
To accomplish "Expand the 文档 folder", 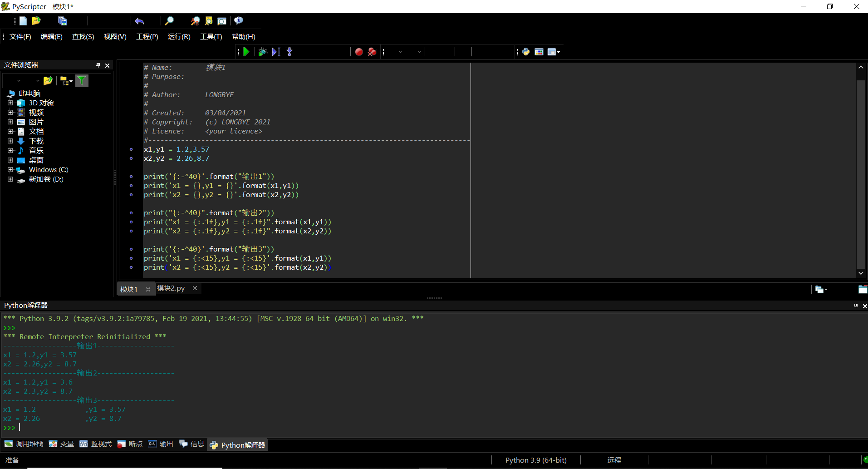I will coord(10,132).
